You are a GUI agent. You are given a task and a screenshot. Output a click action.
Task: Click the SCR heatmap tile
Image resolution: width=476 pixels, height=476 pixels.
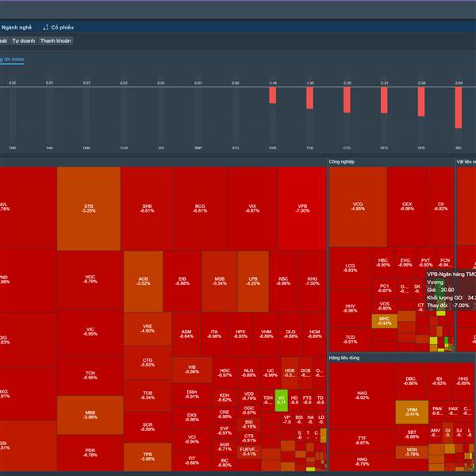point(148,427)
